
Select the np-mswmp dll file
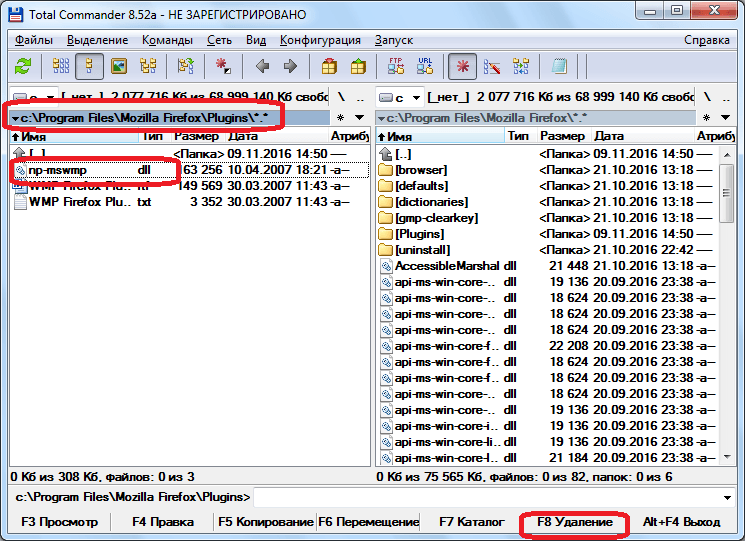[58, 170]
